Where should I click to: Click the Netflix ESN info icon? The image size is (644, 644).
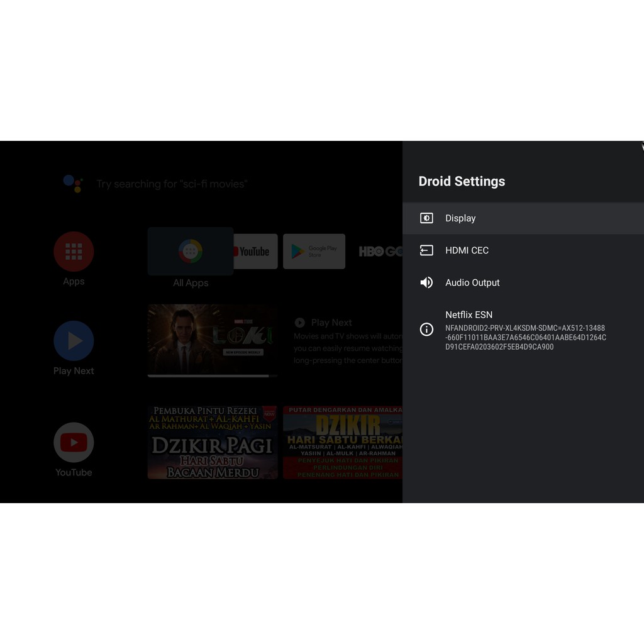(x=426, y=330)
